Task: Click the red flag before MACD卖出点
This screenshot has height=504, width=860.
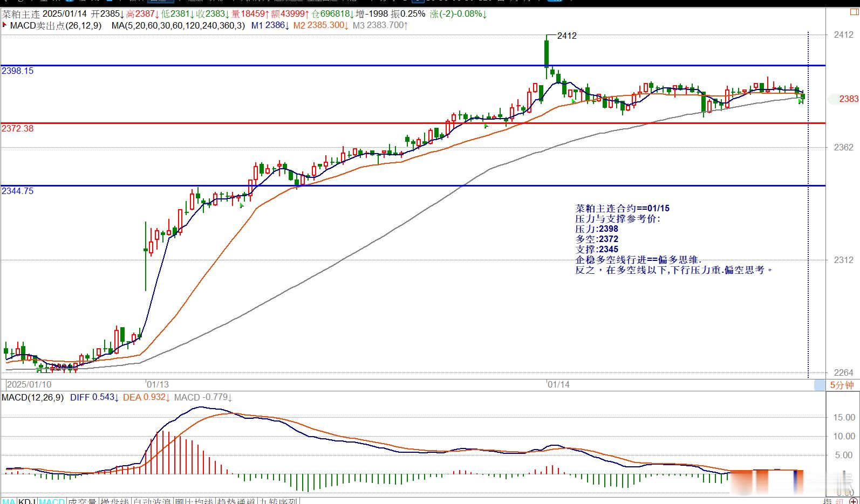Action: coord(5,25)
